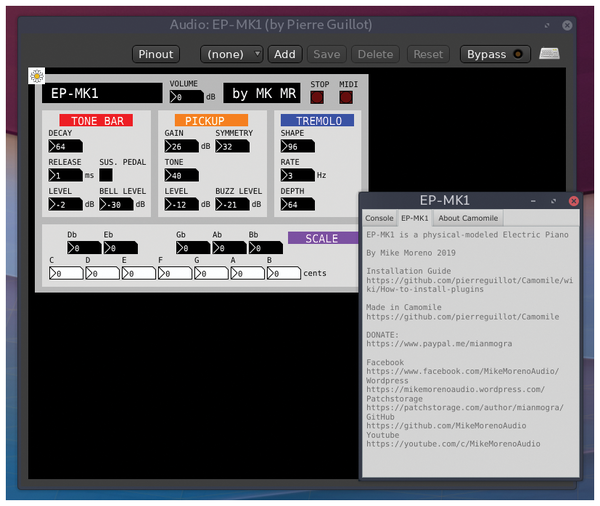Toggle the STOP red button
600x506 pixels.
coord(317,97)
